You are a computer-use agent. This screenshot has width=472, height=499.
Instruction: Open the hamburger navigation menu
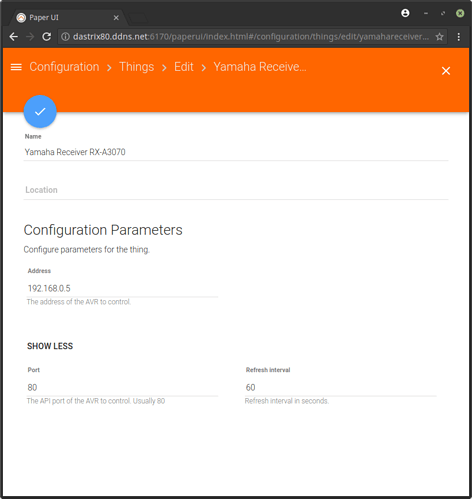pyautogui.click(x=16, y=67)
